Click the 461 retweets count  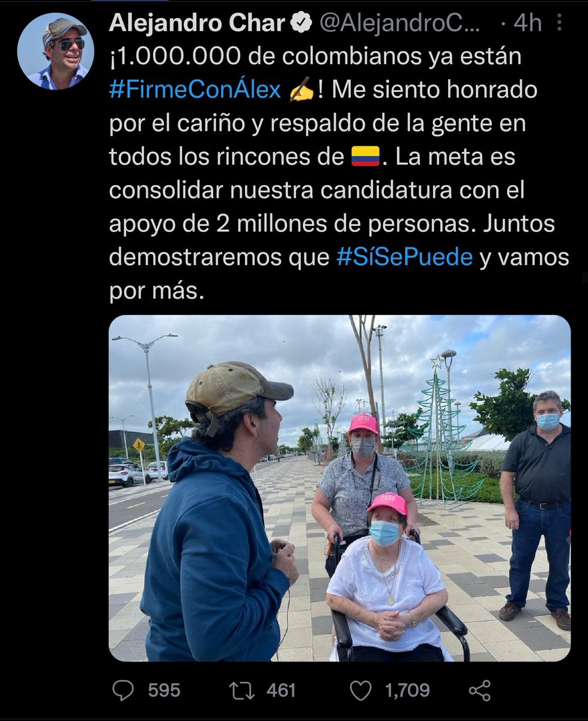[x=281, y=691]
